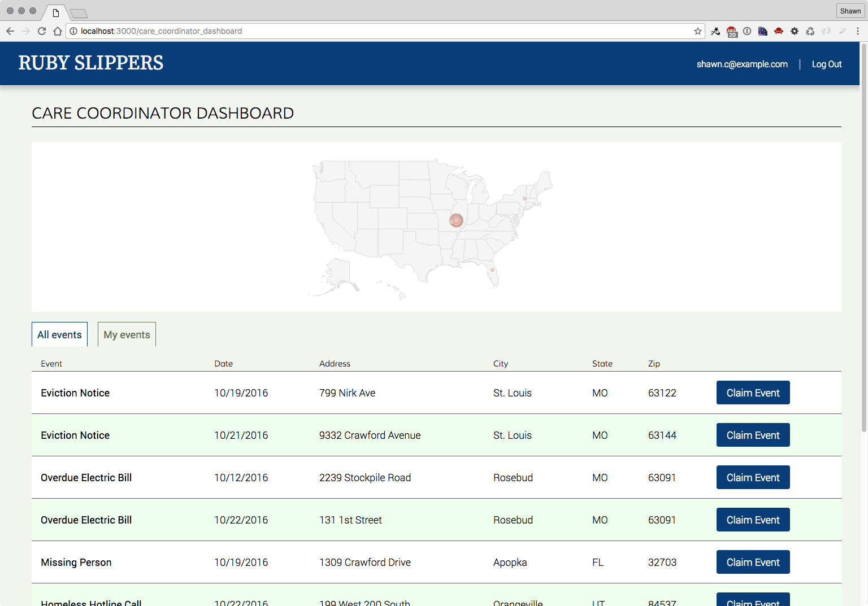Click the St. Louis marker on map
868x606 pixels.
(x=456, y=220)
